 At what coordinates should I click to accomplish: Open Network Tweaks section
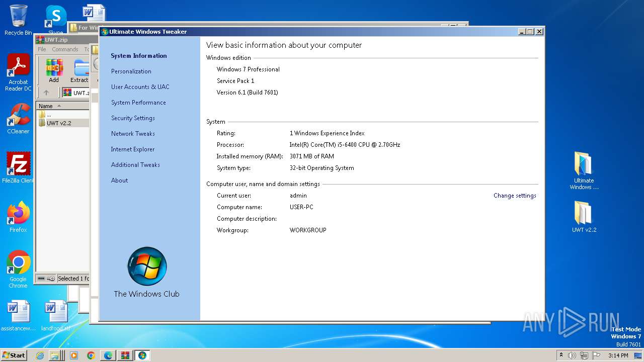133,134
